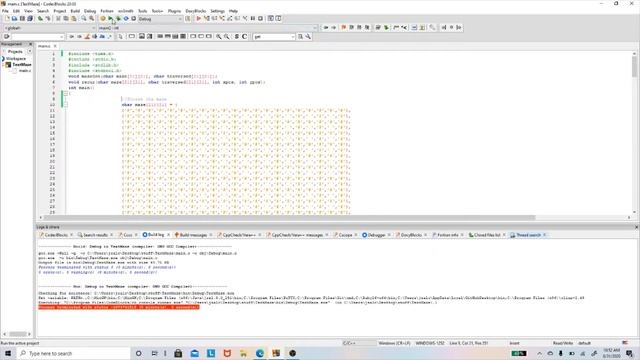Open the Help menu

click(233, 11)
